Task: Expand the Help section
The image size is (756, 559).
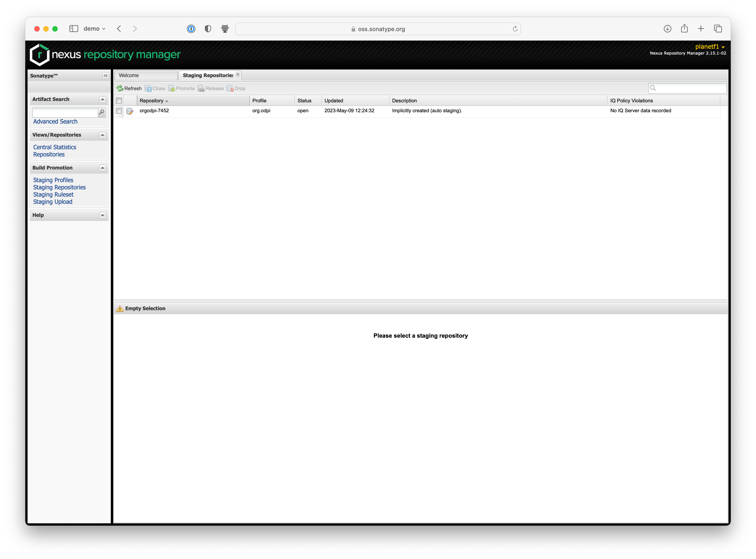Action: click(x=102, y=215)
